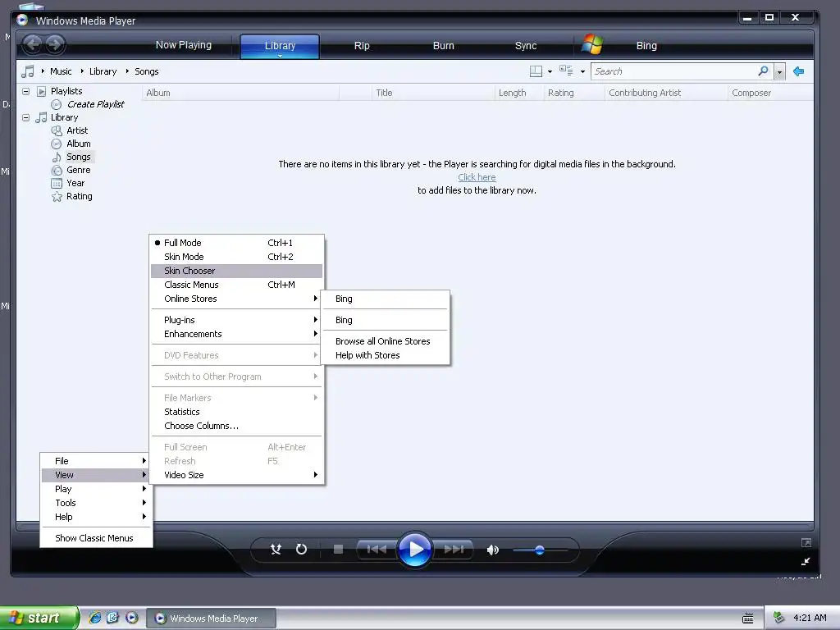Launch Windows Media Player quick launch icon

132,618
